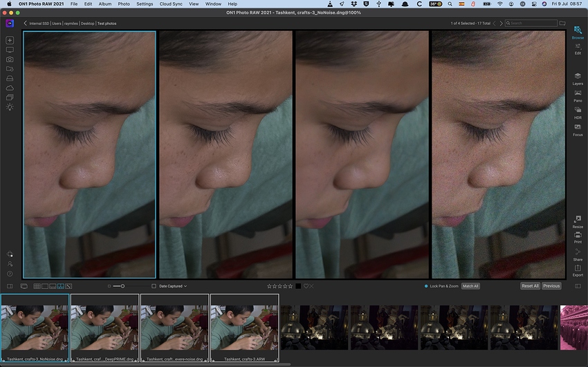Toggle the heart like flag in rating bar
This screenshot has width=588, height=367.
[306, 286]
